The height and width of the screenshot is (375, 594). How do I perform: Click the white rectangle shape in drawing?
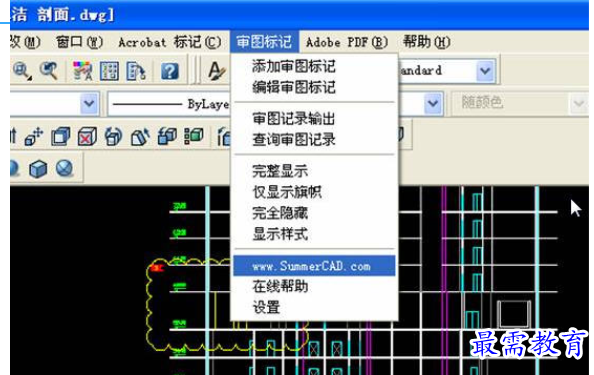point(514,314)
